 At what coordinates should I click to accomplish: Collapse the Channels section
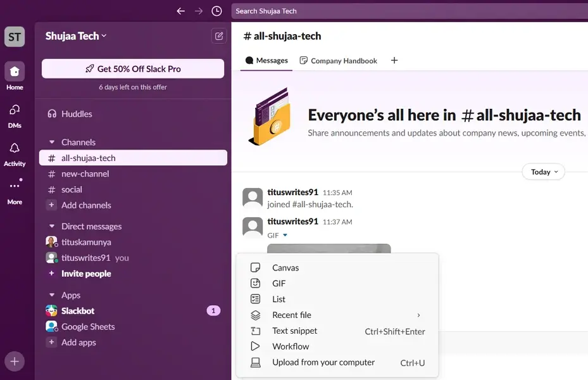52,142
